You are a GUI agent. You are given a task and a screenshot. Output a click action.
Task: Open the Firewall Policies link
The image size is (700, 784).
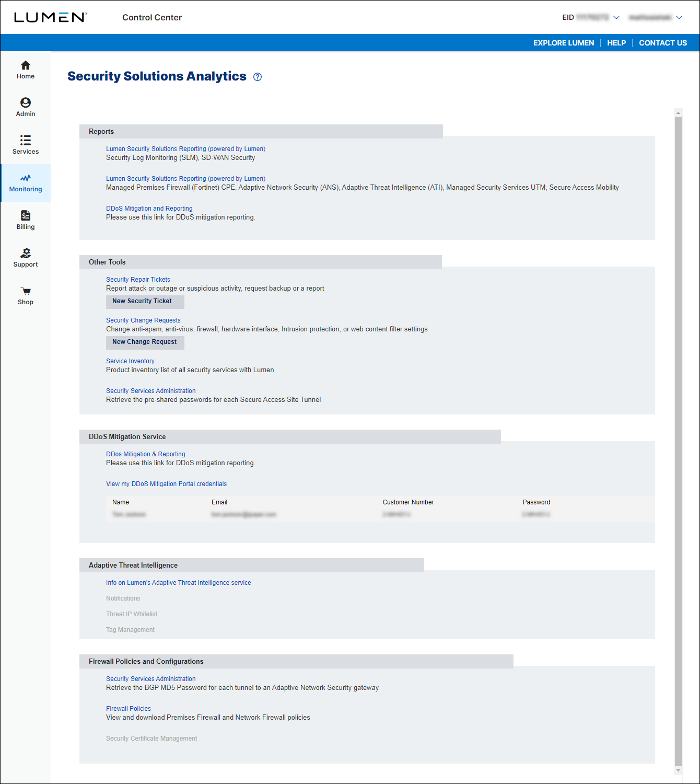click(128, 709)
